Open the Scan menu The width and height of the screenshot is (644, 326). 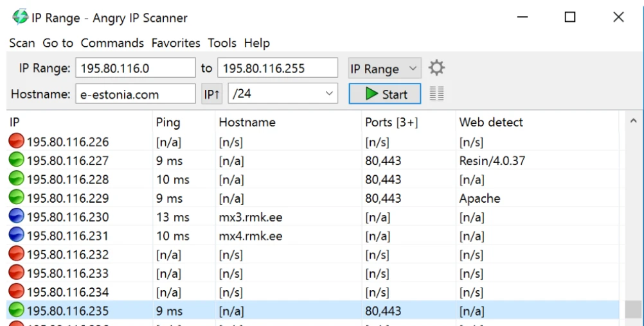pos(22,43)
